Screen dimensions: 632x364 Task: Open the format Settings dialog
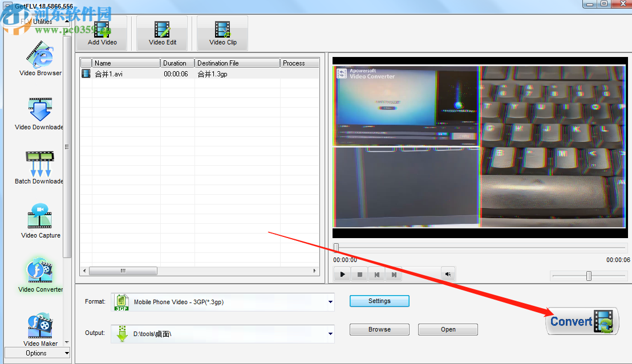[379, 301]
